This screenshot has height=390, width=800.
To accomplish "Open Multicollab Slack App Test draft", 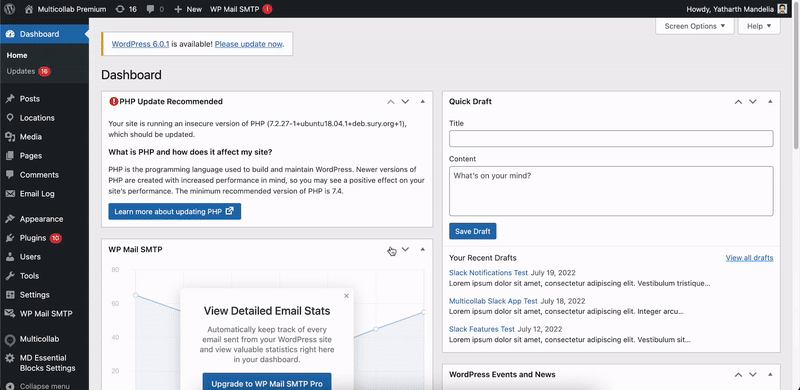I will [x=493, y=301].
